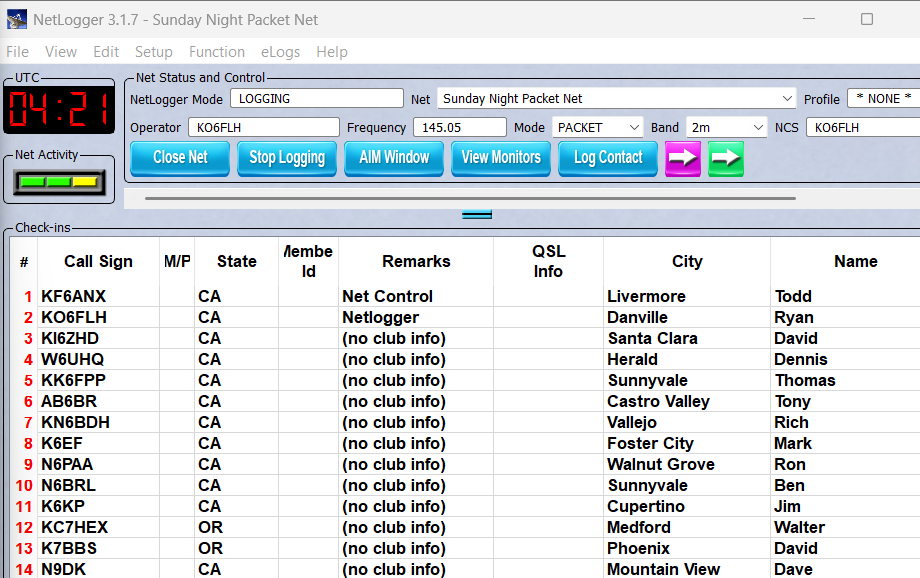The image size is (920, 578).
Task: Click the View Monitors button
Action: click(x=501, y=158)
